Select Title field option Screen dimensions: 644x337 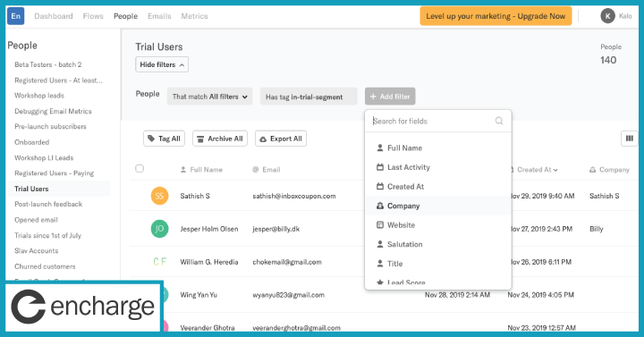pyautogui.click(x=437, y=264)
